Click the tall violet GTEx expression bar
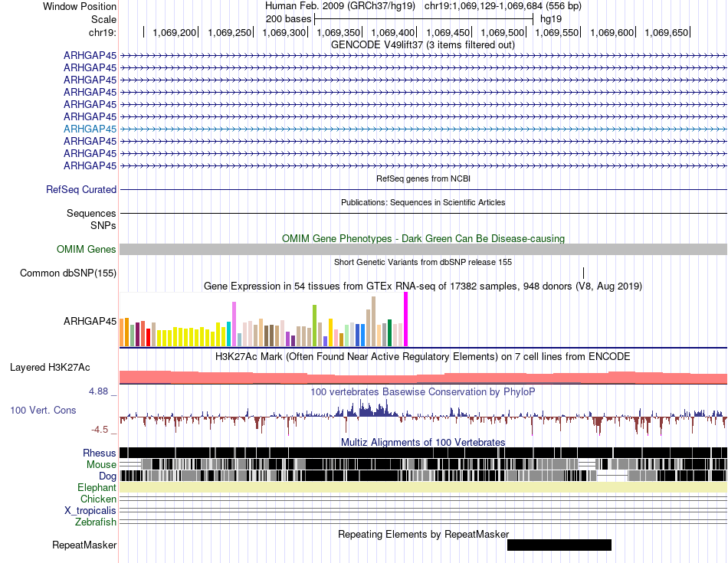 point(234,324)
